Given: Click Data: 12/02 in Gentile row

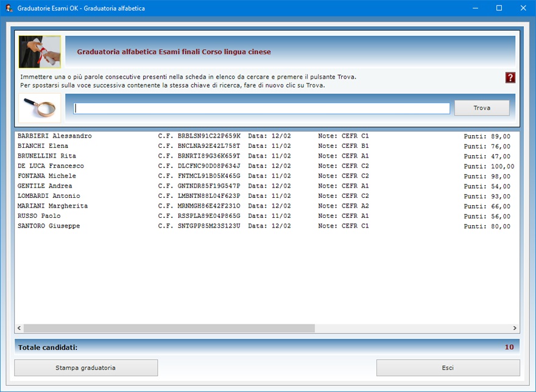Looking at the screenshot, I should (269, 186).
